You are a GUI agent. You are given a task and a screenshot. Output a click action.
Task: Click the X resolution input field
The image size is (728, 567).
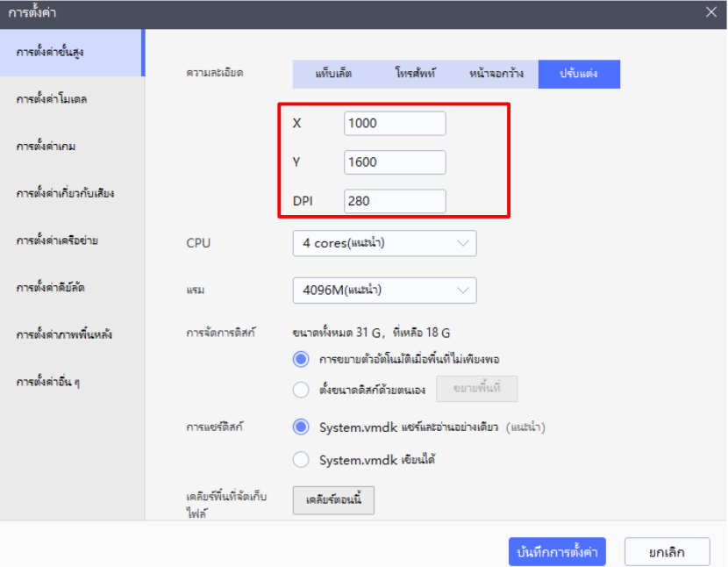coord(395,123)
